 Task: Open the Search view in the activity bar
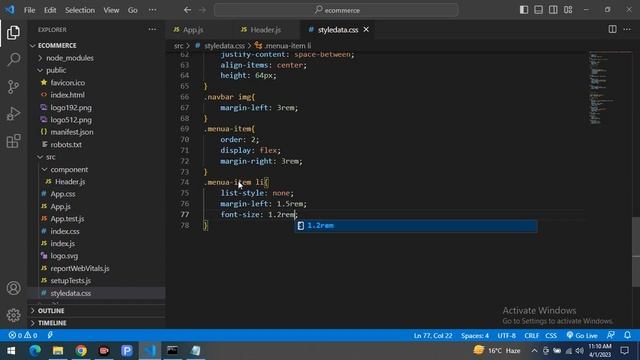[13, 60]
